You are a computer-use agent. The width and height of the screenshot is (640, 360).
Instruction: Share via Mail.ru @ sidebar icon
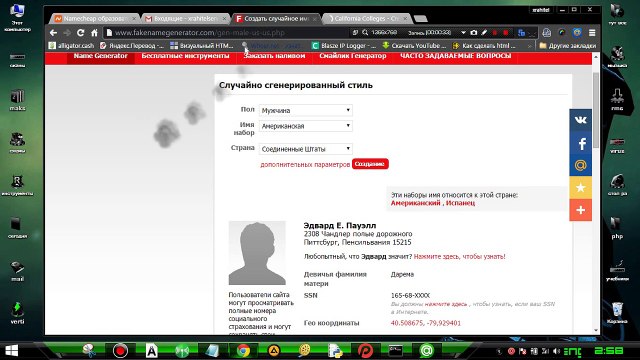(x=580, y=165)
